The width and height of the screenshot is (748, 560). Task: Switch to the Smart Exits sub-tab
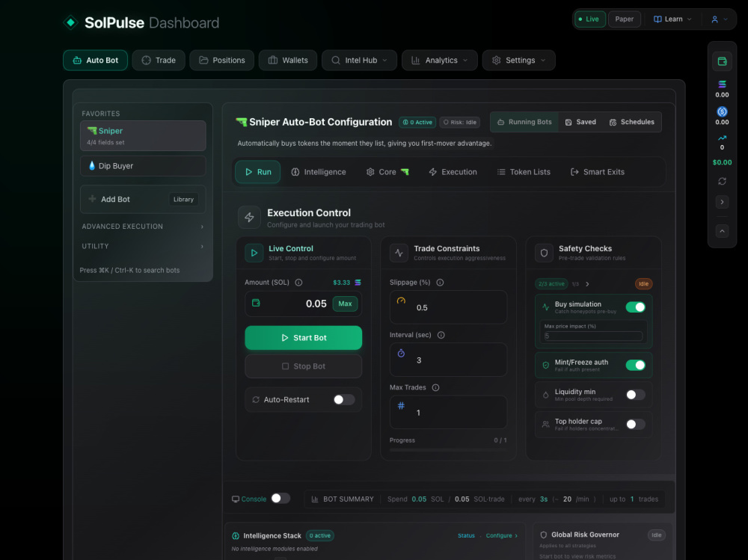(598, 172)
